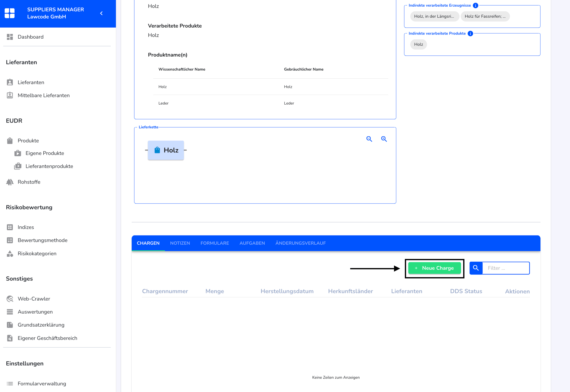Click the Bewertungsmethode calculator icon
The width and height of the screenshot is (570, 392).
tap(10, 240)
